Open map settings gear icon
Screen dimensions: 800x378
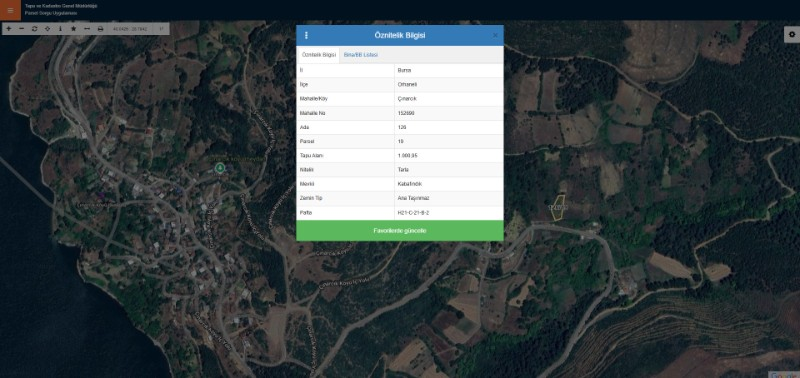792,34
